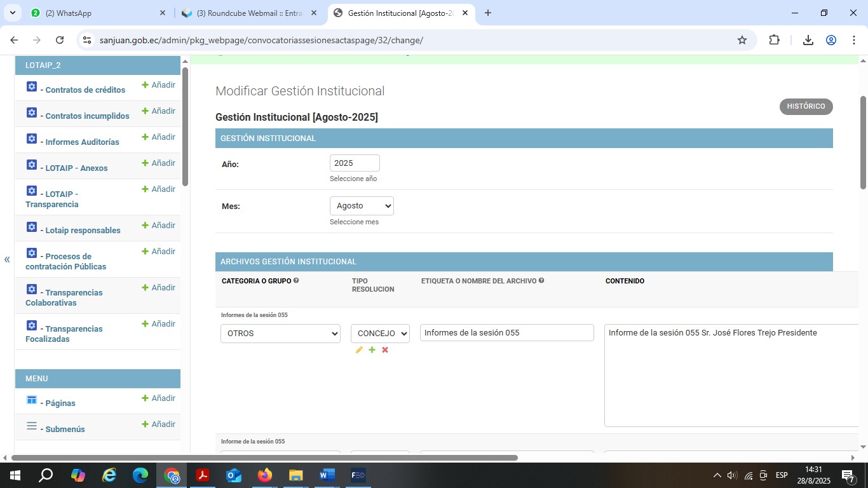Viewport: 868px width, 488px height.
Task: Open the Mes dropdown showing Agosto
Action: [x=362, y=206]
